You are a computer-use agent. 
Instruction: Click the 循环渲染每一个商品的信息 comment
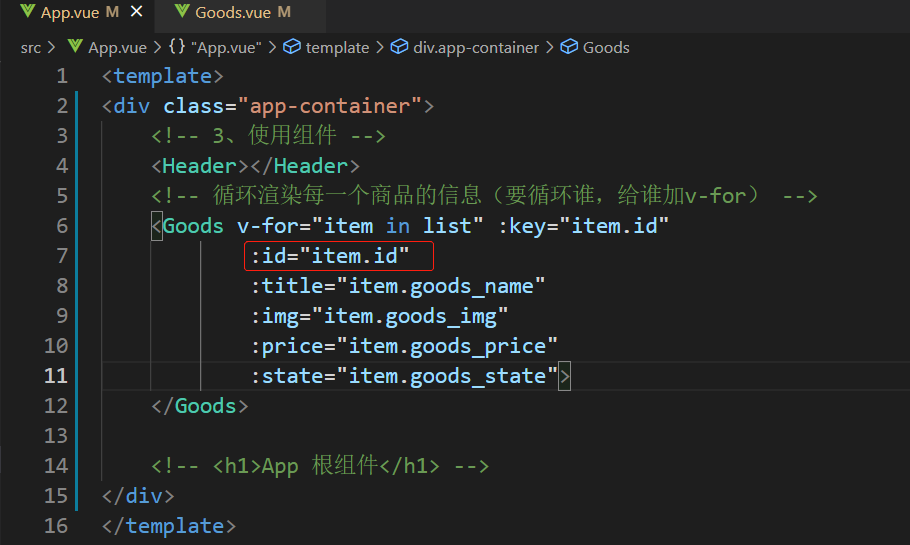pos(484,196)
